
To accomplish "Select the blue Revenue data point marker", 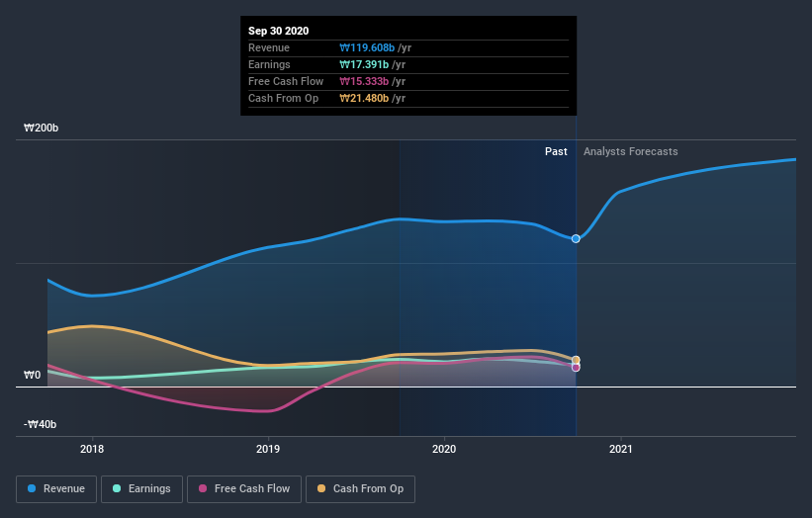I will coord(576,238).
